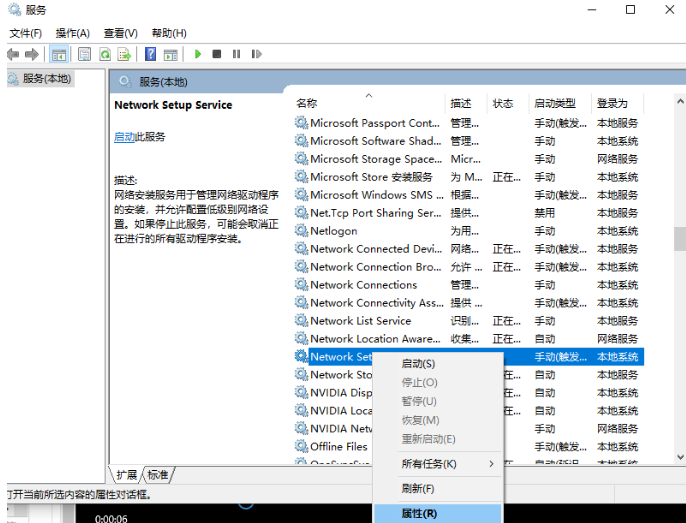Click the back arrow in toolbar
The height and width of the screenshot is (523, 686).
13,54
